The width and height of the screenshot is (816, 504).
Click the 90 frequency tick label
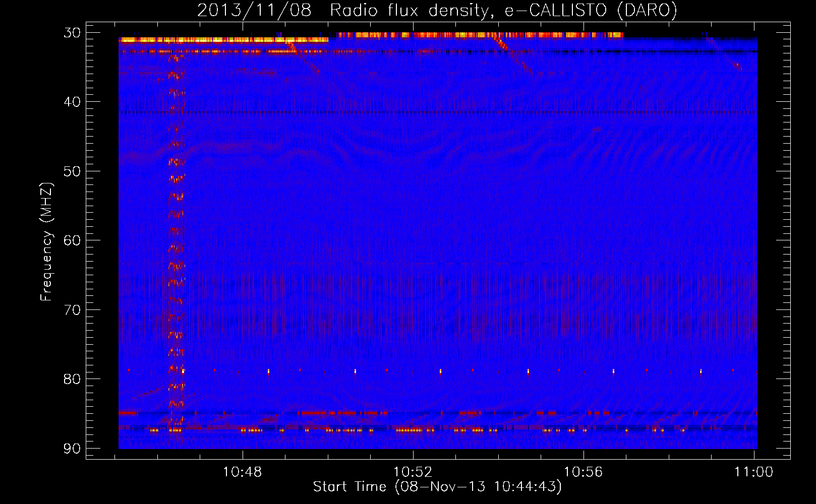tap(72, 448)
